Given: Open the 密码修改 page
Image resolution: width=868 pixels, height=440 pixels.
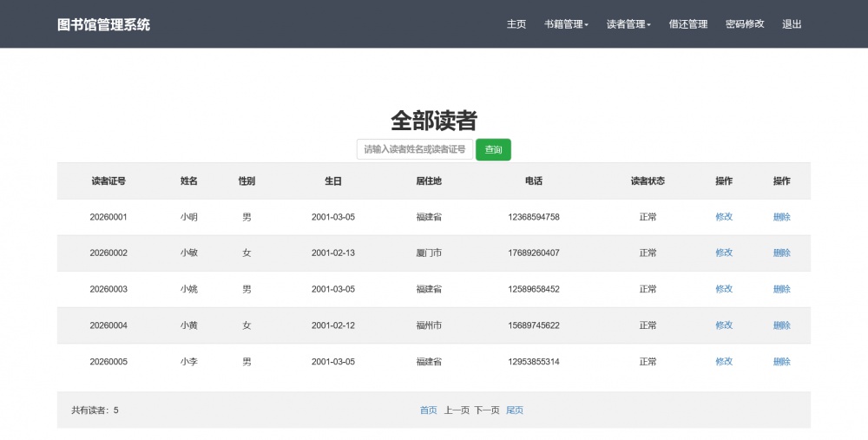Looking at the screenshot, I should pos(745,24).
